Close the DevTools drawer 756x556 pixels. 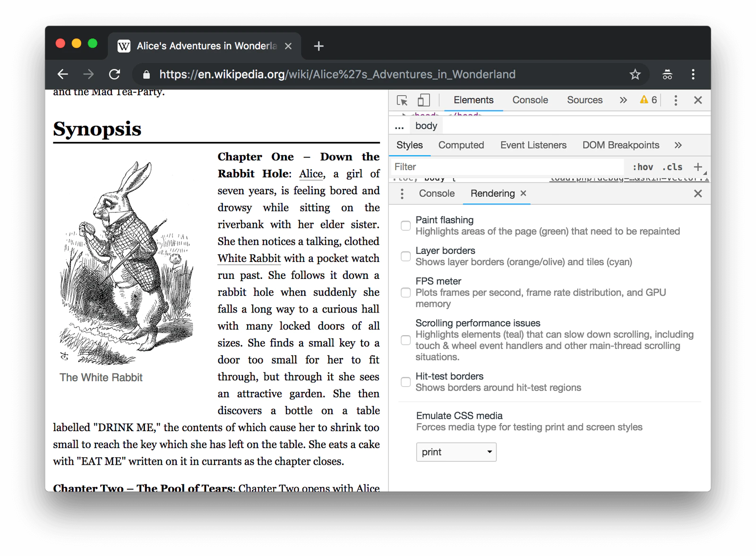tap(698, 193)
